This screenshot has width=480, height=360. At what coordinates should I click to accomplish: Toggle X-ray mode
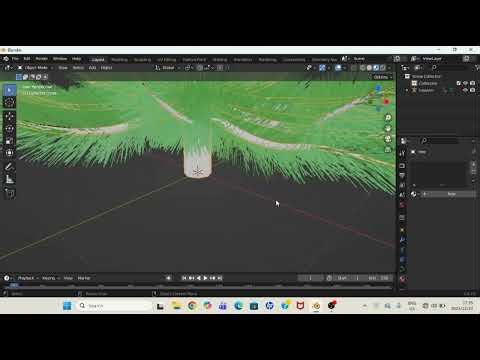[x=354, y=68]
